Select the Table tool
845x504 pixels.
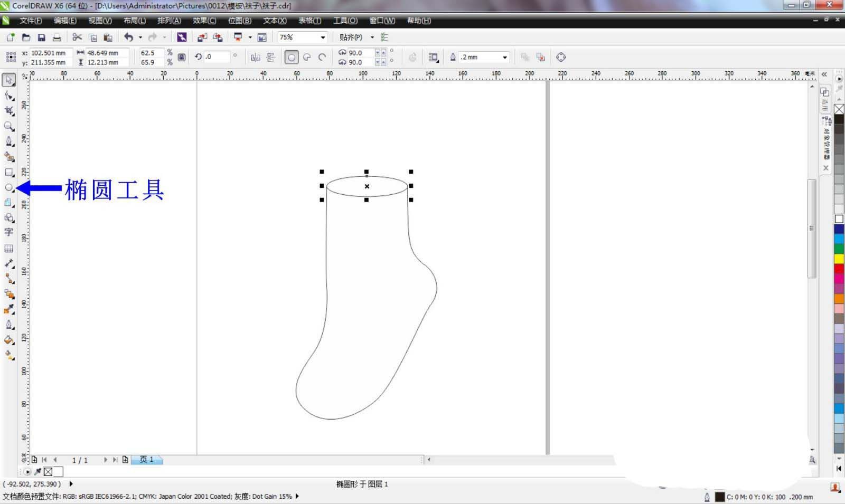[x=8, y=248]
